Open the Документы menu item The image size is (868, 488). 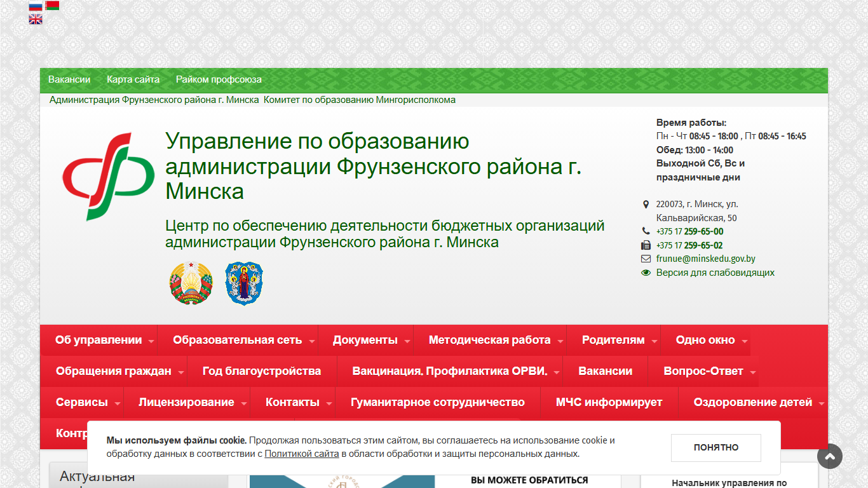[365, 340]
